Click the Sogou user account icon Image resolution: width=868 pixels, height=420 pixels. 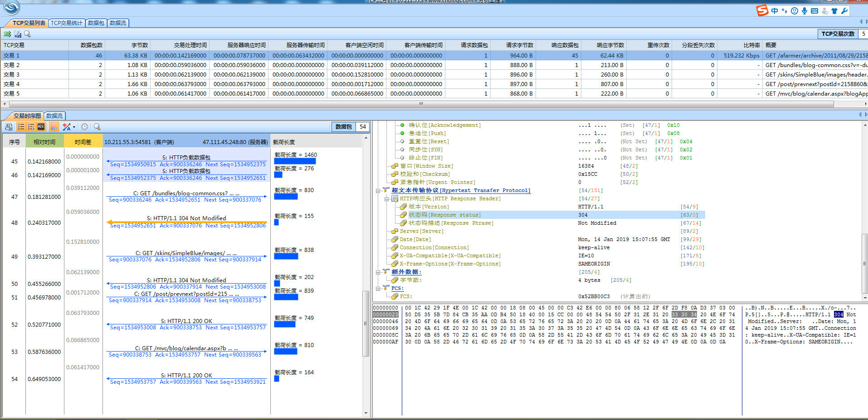pyautogui.click(x=824, y=10)
